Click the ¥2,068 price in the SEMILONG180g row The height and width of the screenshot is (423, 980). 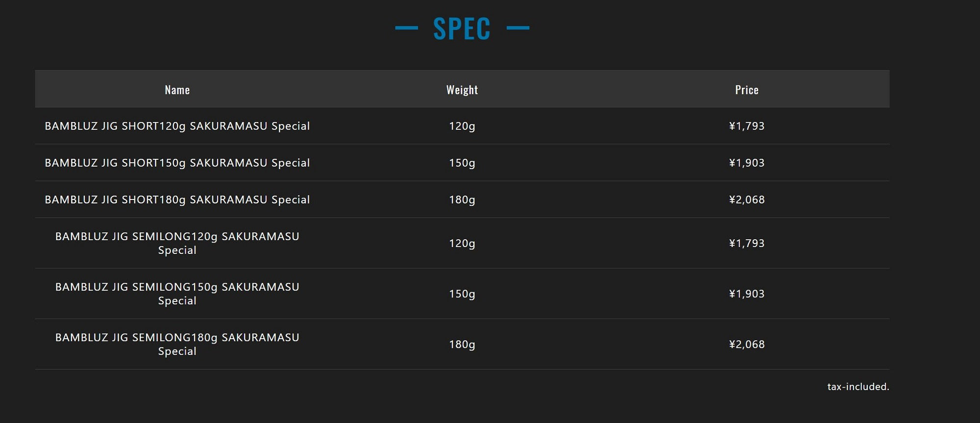[x=746, y=344]
